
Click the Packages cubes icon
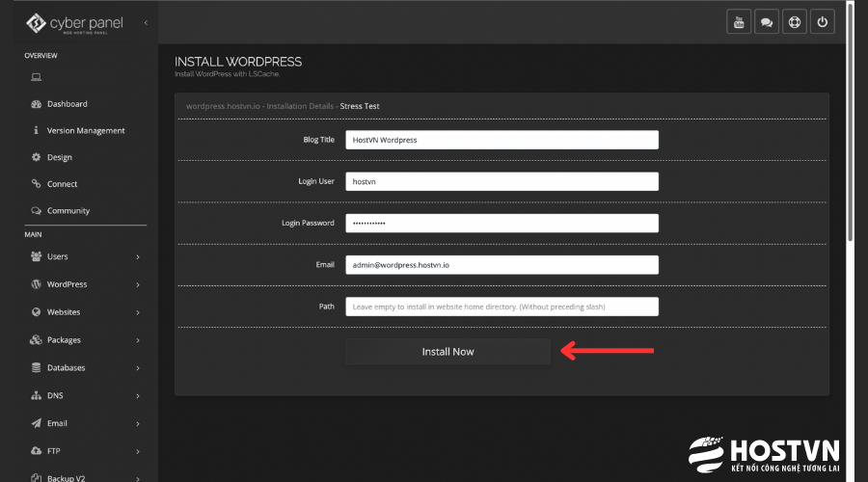tap(36, 339)
